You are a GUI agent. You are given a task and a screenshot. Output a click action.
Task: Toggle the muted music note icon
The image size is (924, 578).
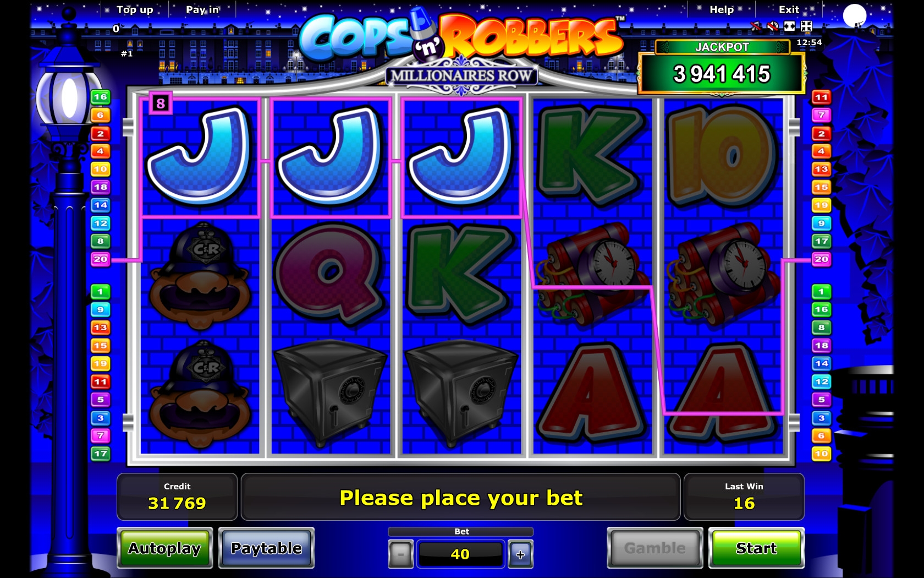tap(756, 26)
